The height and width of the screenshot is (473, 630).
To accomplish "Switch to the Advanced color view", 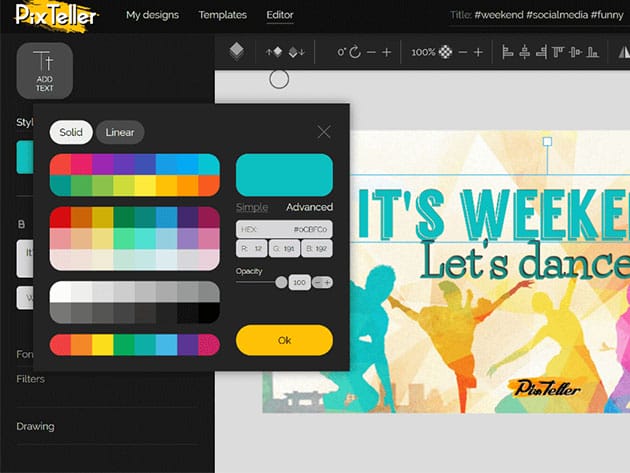I will click(x=309, y=207).
